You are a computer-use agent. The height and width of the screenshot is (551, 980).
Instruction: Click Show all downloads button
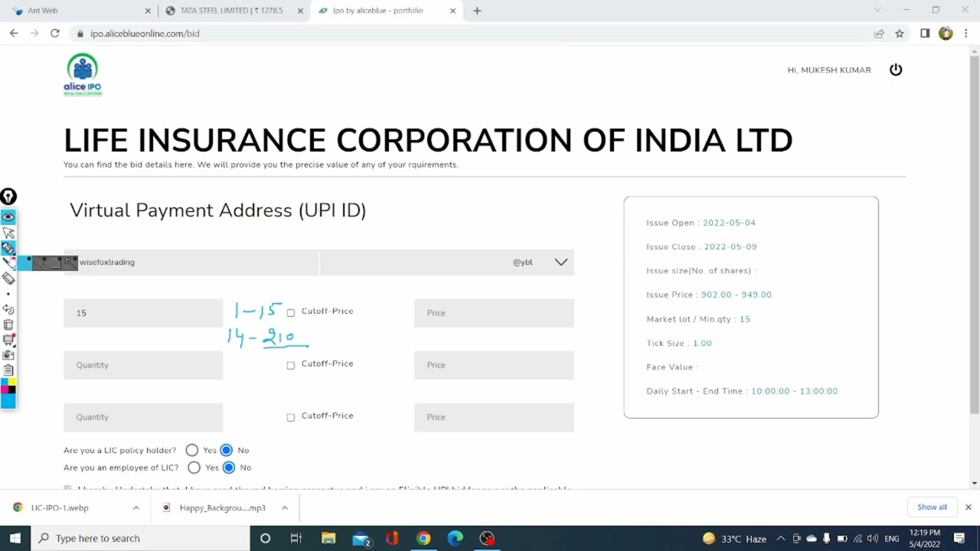(932, 507)
